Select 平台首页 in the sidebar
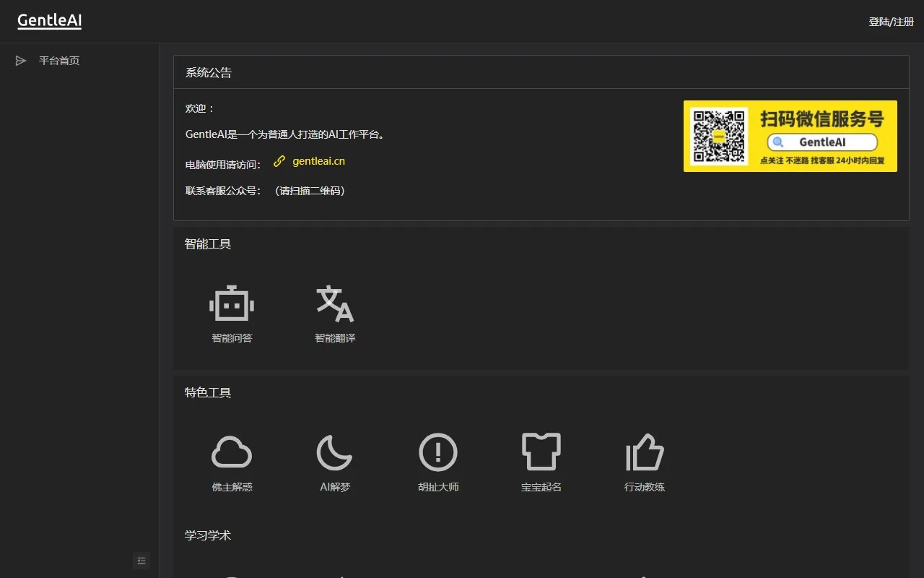Image resolution: width=924 pixels, height=578 pixels. (x=58, y=60)
